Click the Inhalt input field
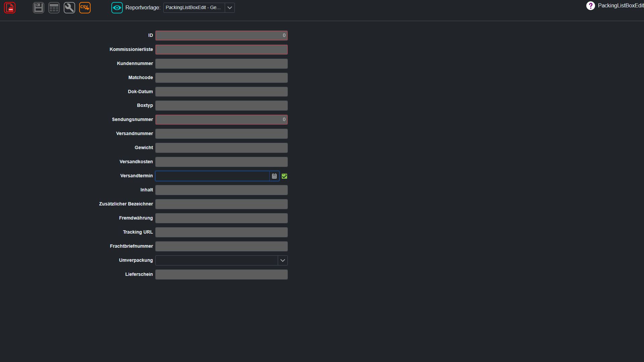Screen dimensions: 644x362 [x=221, y=190]
